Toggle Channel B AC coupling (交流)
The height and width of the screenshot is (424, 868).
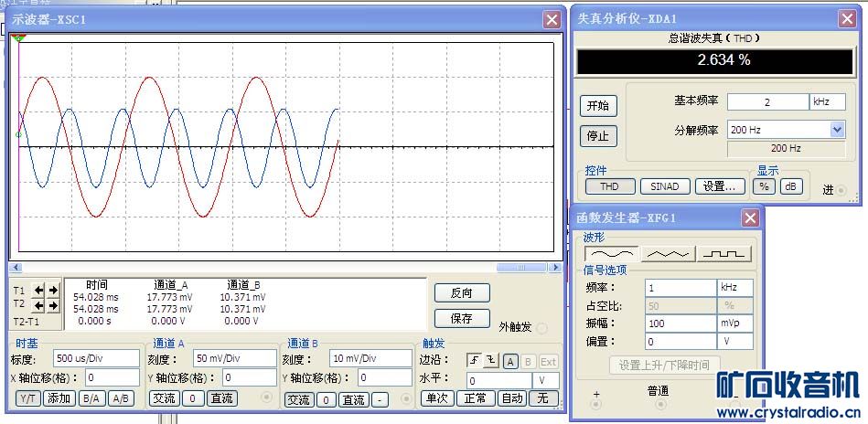coord(299,399)
